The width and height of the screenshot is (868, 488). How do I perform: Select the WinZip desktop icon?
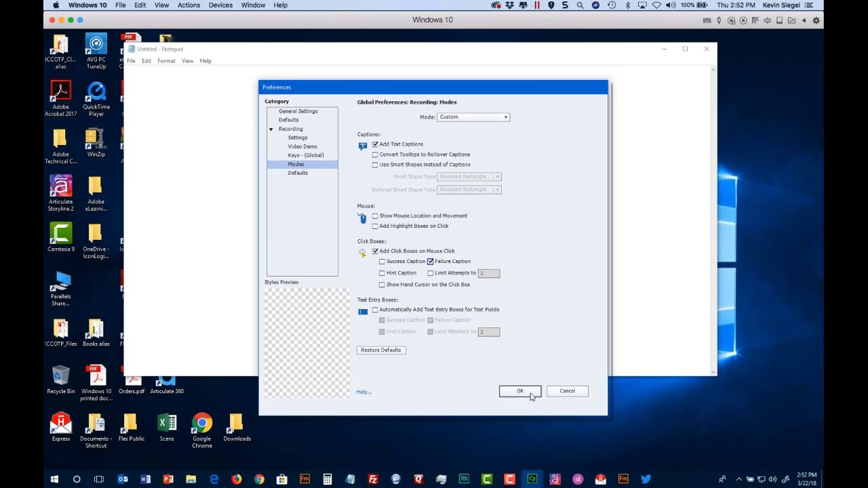[96, 143]
